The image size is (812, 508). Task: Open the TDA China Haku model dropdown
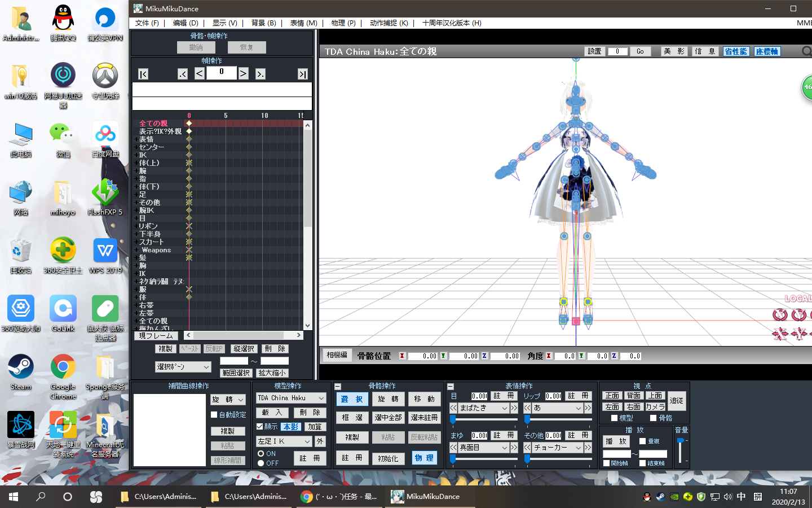click(291, 398)
